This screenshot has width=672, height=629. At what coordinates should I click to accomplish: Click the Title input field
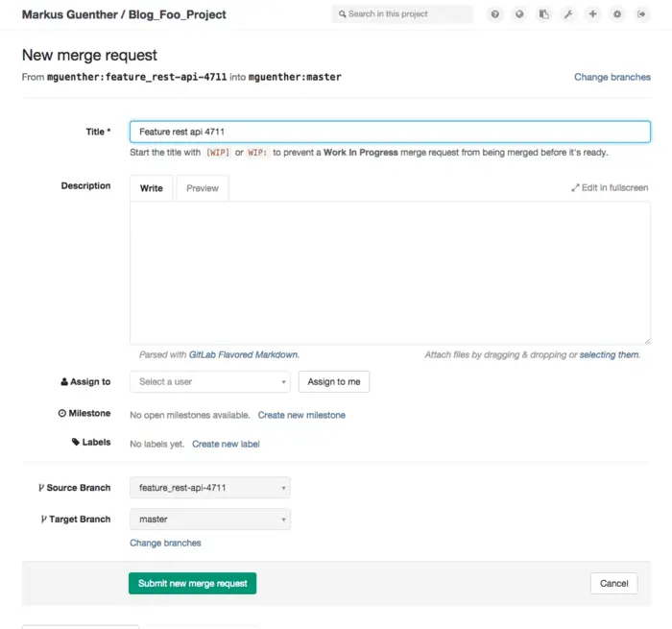point(389,132)
